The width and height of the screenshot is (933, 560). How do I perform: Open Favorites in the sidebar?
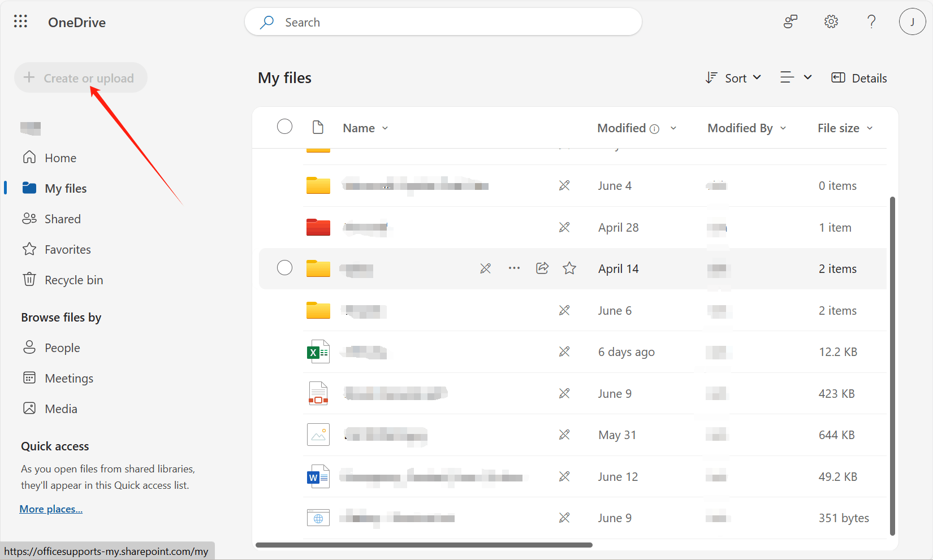(x=57, y=249)
